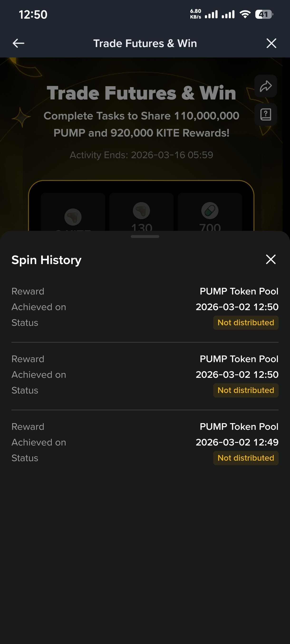Tap the Wi-Fi status bar icon
Viewport: 290px width, 644px height.
pos(245,14)
